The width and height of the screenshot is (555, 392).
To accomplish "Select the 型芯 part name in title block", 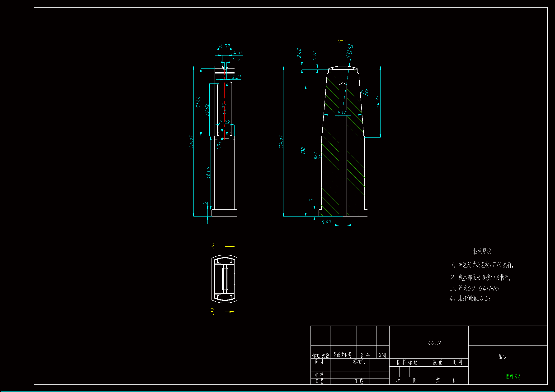I will click(502, 356).
